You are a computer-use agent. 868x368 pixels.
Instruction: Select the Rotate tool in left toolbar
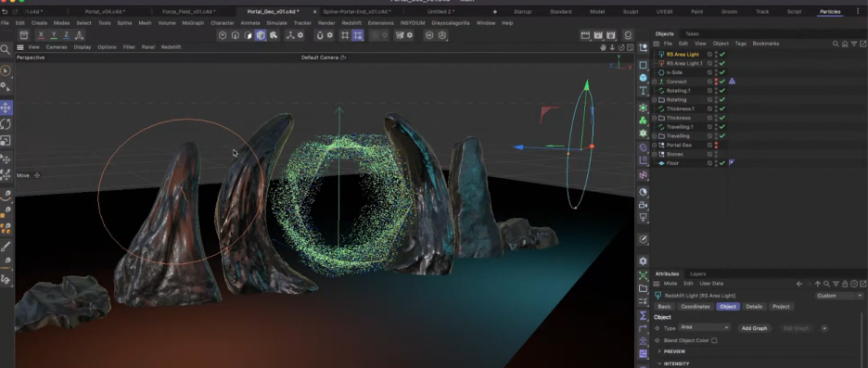(x=6, y=124)
